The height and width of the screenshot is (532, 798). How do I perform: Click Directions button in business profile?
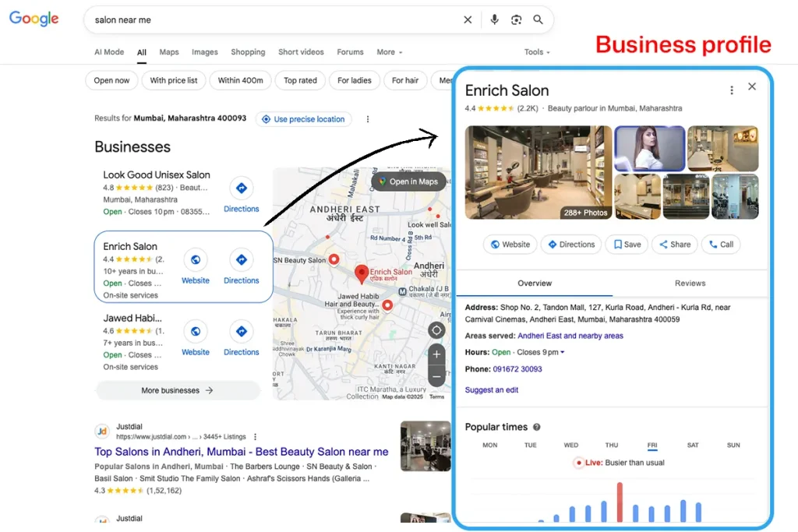[571, 245]
